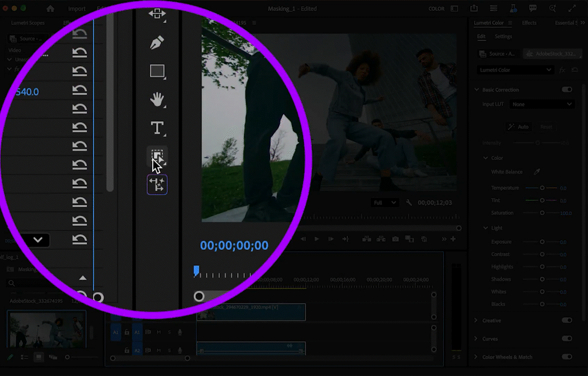The image size is (588, 376).
Task: Select the Edit tab in Lumetri
Action: coord(481,37)
